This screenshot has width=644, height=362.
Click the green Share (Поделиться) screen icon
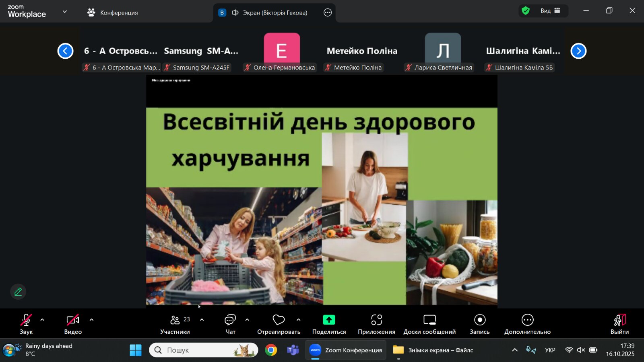tap(329, 320)
